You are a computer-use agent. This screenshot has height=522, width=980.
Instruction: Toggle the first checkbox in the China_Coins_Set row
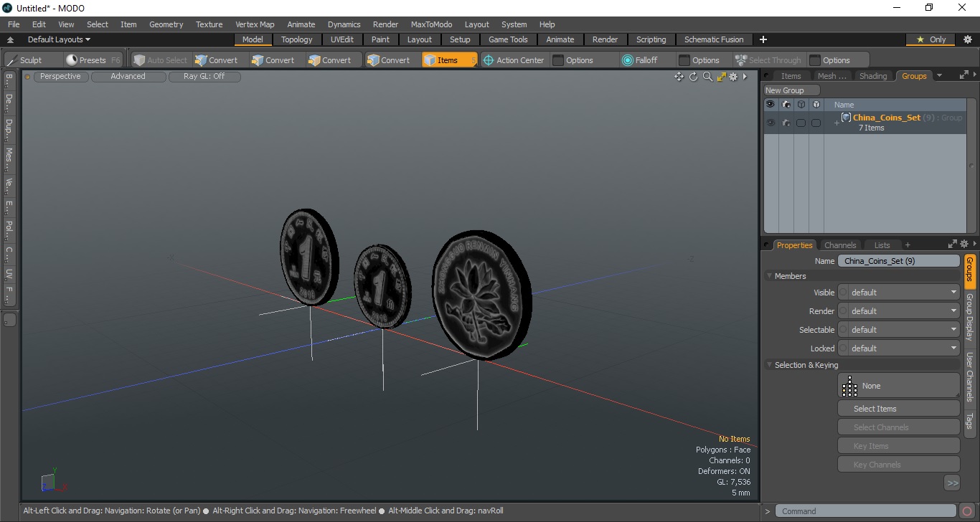tap(801, 123)
